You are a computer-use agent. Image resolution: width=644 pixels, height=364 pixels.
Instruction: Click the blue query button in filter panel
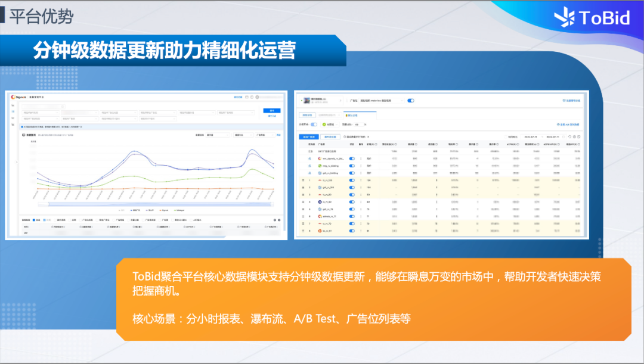pos(272,111)
